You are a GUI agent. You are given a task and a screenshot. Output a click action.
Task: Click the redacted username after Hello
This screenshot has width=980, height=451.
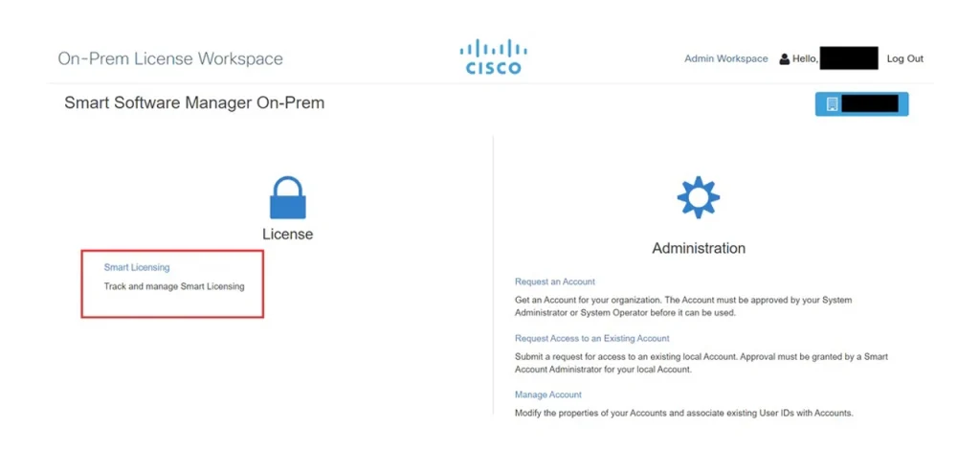tap(849, 59)
